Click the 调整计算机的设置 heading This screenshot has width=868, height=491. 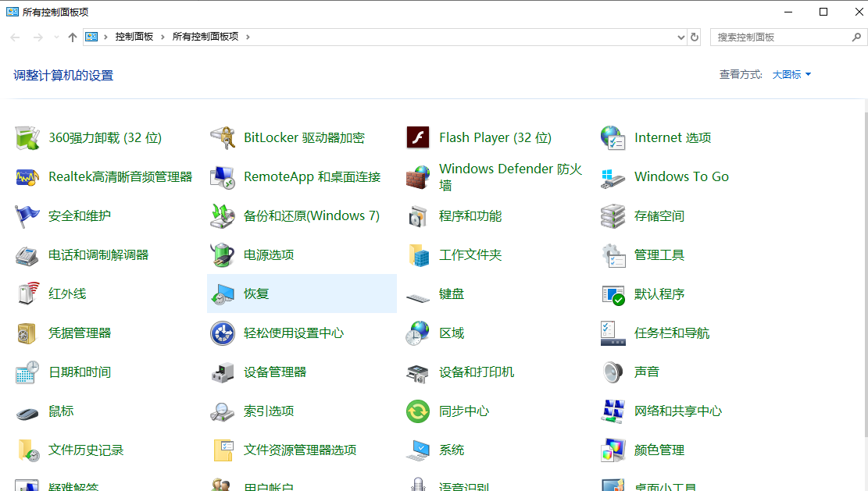(x=63, y=75)
